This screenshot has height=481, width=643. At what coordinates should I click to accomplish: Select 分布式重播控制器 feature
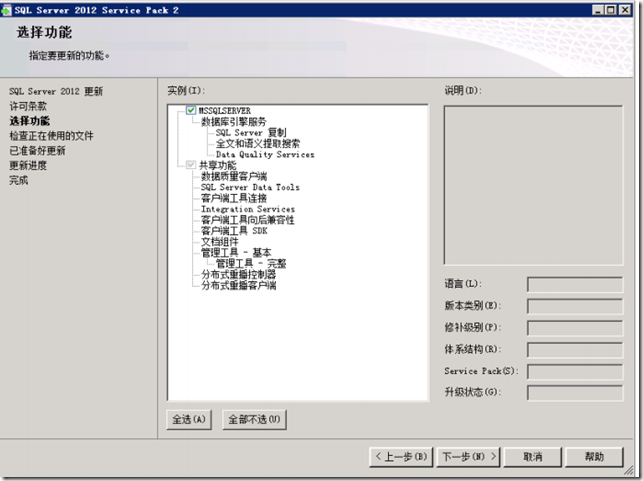click(238, 274)
